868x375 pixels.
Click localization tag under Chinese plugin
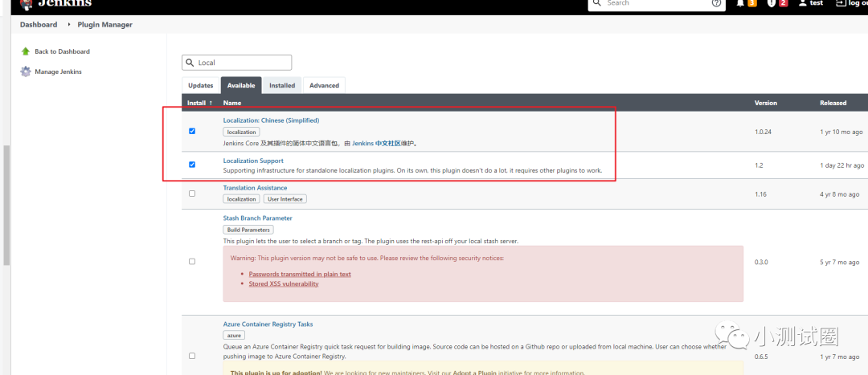point(241,132)
